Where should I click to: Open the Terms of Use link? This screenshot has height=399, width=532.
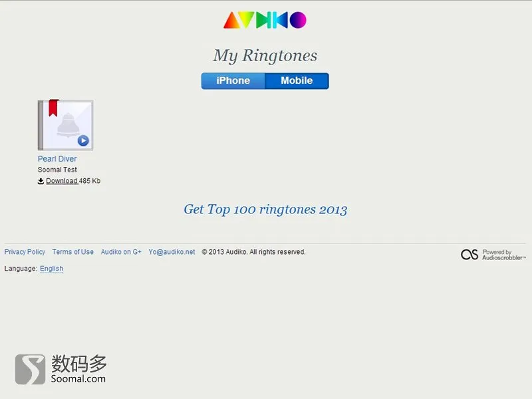73,252
